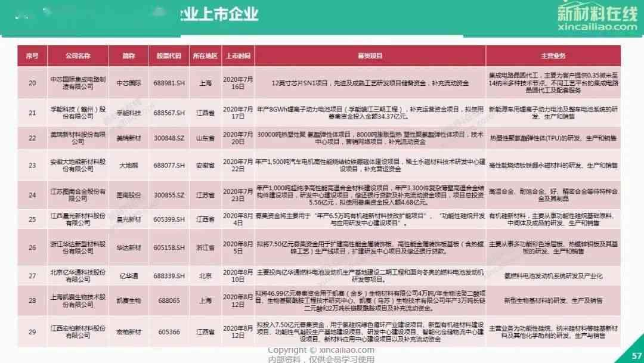
Task: Click main business 氢燃料电池发动机系统研发及产业化
Action: click(x=553, y=276)
